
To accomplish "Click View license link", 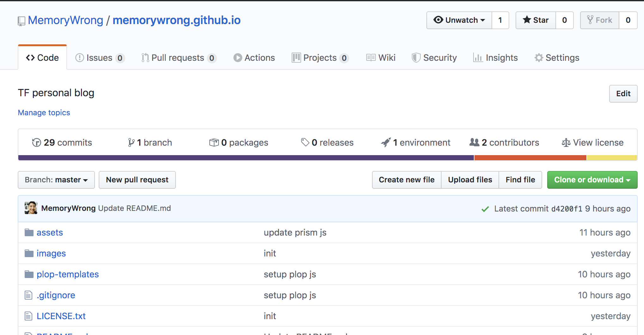I will pyautogui.click(x=592, y=142).
